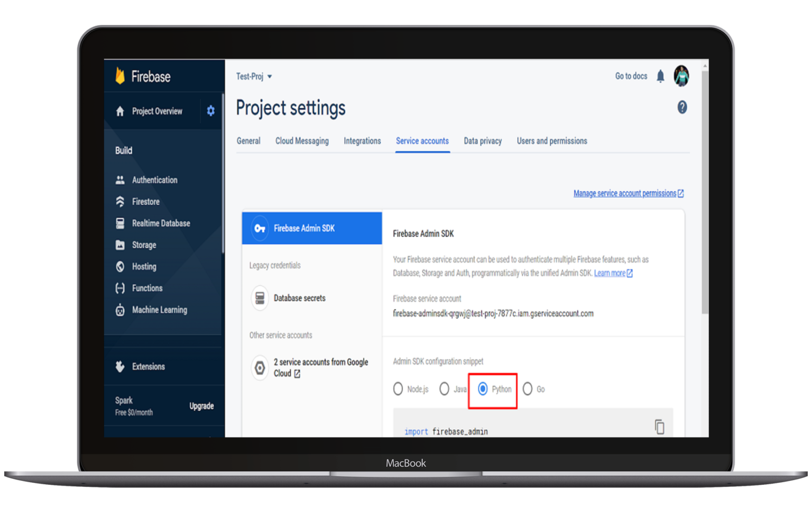
Task: Select Firebase Admin SDK panel item
Action: point(312,228)
